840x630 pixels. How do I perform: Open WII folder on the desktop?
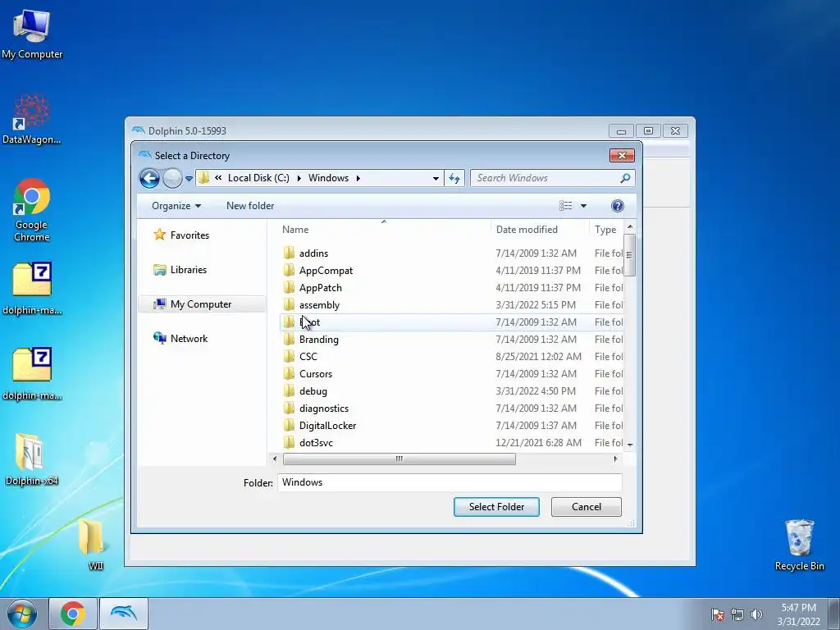(95, 544)
